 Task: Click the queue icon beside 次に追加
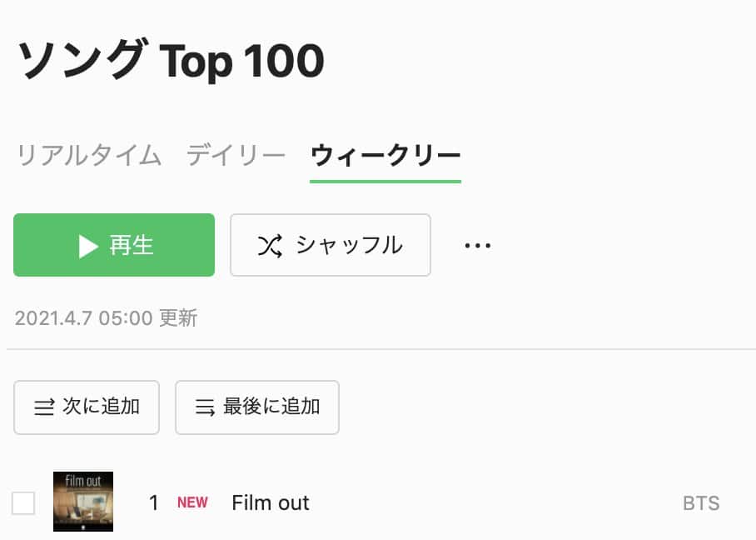(x=43, y=407)
